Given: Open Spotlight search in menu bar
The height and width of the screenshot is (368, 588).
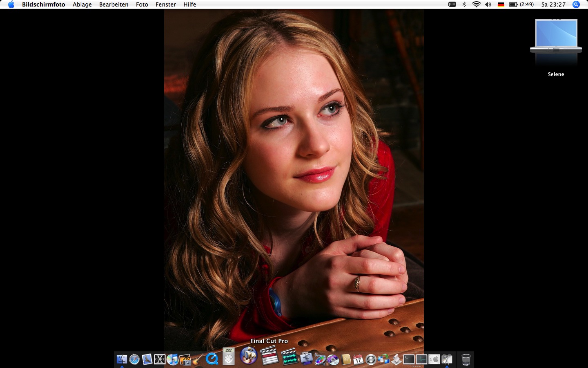Looking at the screenshot, I should click(x=576, y=4).
